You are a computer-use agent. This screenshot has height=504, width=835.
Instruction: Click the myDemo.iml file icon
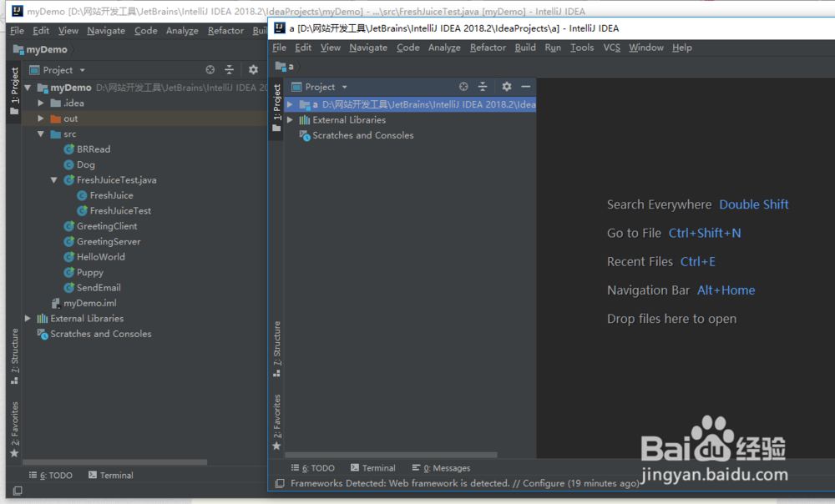55,304
